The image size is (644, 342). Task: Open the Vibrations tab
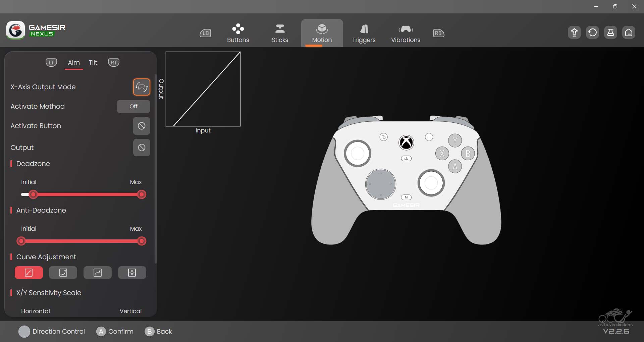coord(406,33)
